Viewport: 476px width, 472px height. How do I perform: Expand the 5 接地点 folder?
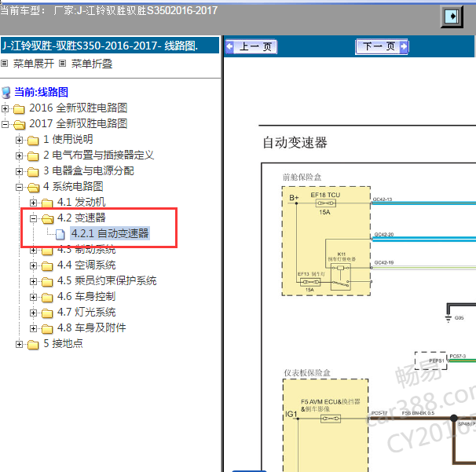tap(19, 344)
